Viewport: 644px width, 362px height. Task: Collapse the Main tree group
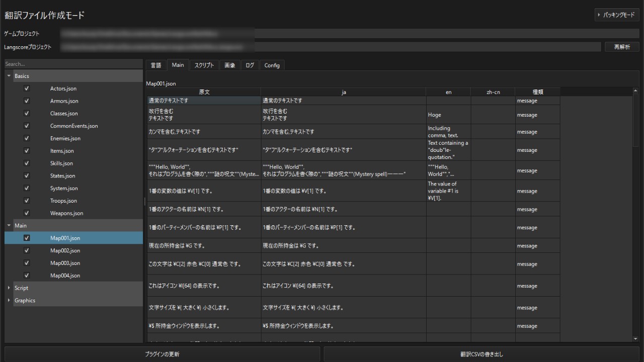(9, 226)
